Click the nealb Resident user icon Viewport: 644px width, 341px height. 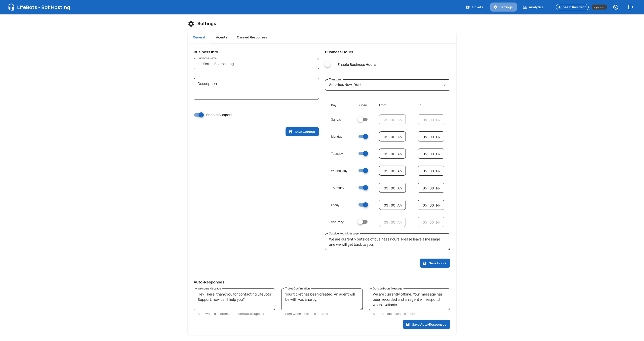coord(560,7)
